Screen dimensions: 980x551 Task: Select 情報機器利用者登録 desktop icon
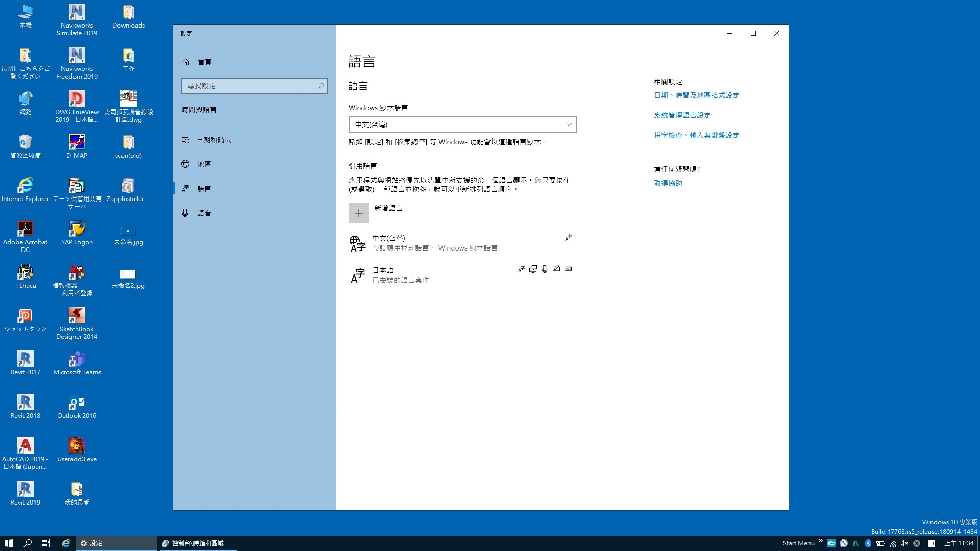pyautogui.click(x=77, y=281)
